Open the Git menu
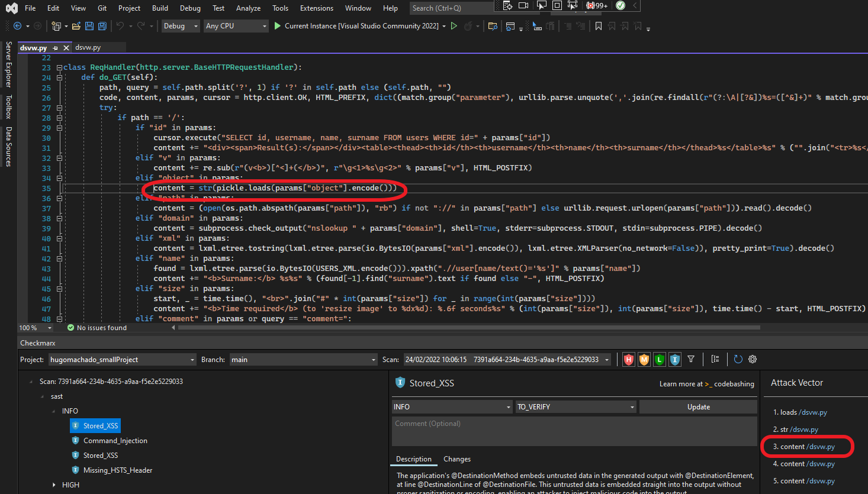This screenshot has height=494, width=868. 102,8
